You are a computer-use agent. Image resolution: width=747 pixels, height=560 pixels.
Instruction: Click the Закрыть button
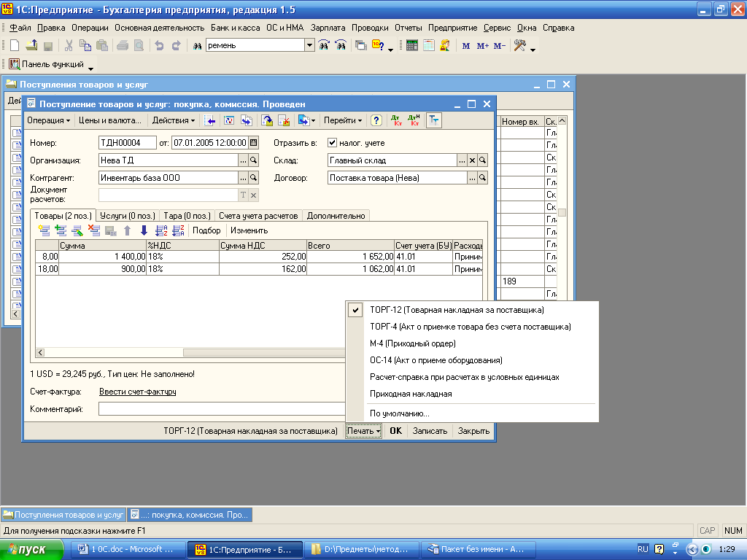point(473,431)
